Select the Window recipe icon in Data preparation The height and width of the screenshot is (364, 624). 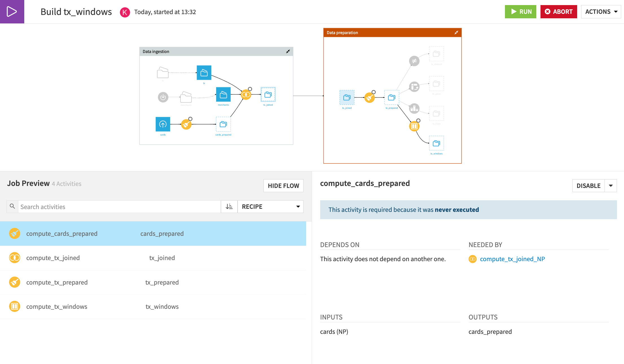pyautogui.click(x=414, y=126)
